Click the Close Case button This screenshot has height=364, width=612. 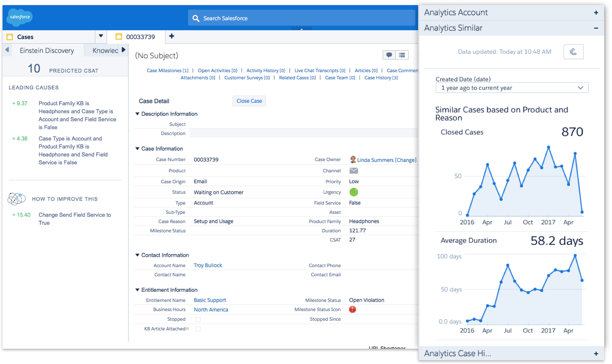[x=249, y=101]
